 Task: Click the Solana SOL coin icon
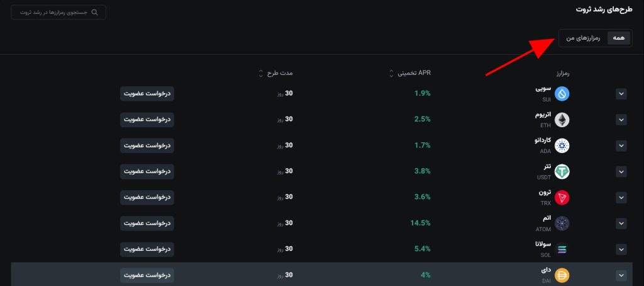[x=562, y=249]
